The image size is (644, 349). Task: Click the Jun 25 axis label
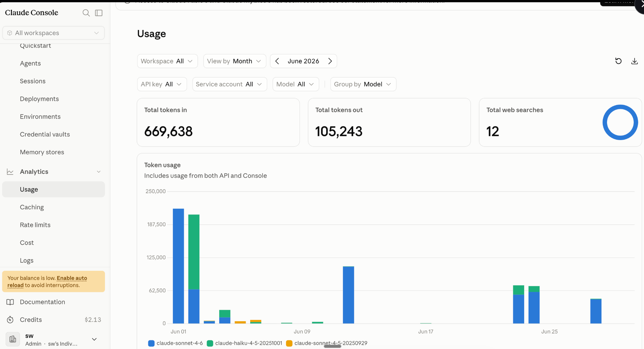coord(549,332)
